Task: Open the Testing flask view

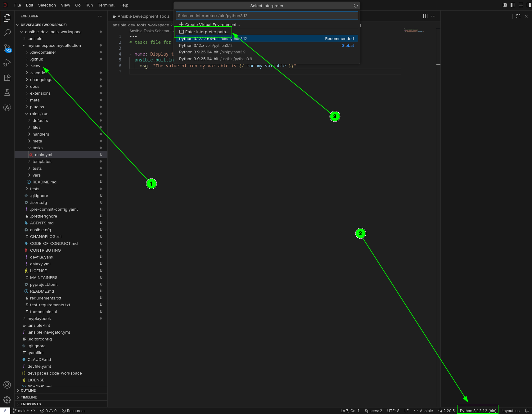Action: point(7,92)
